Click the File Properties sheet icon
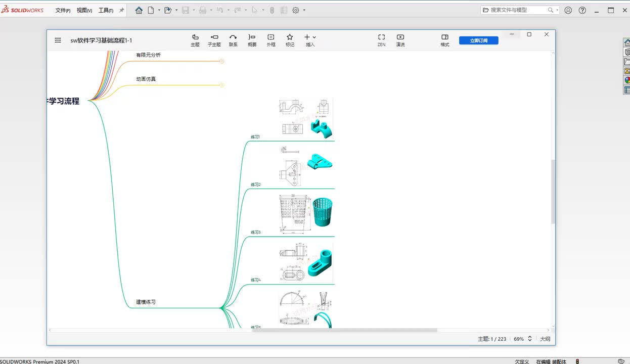The height and width of the screenshot is (364, 630). (284, 10)
